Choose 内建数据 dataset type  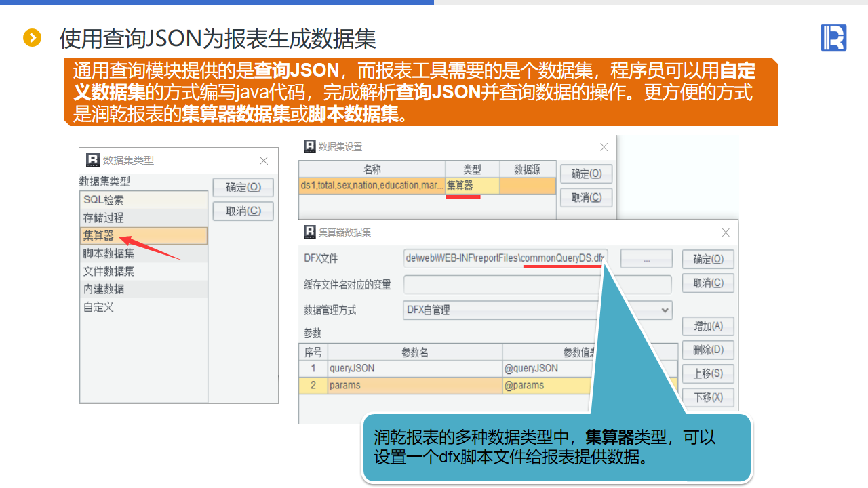[x=143, y=289]
